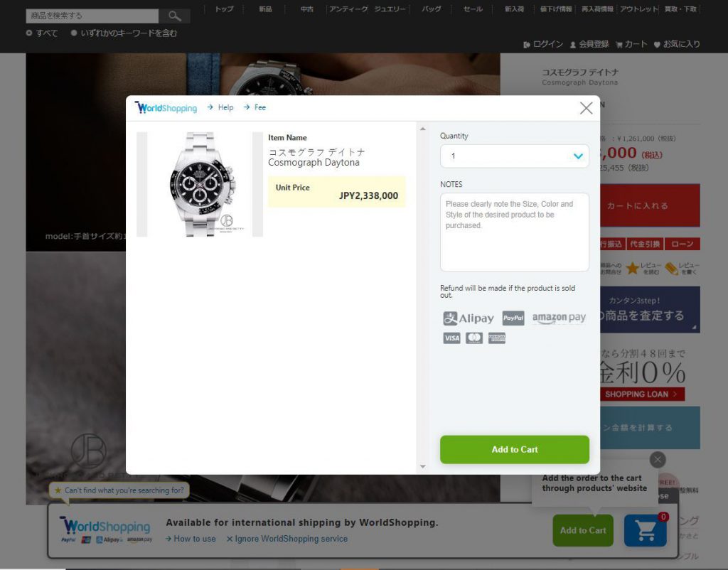Click the green Add to Cart button in the dialog

(515, 449)
